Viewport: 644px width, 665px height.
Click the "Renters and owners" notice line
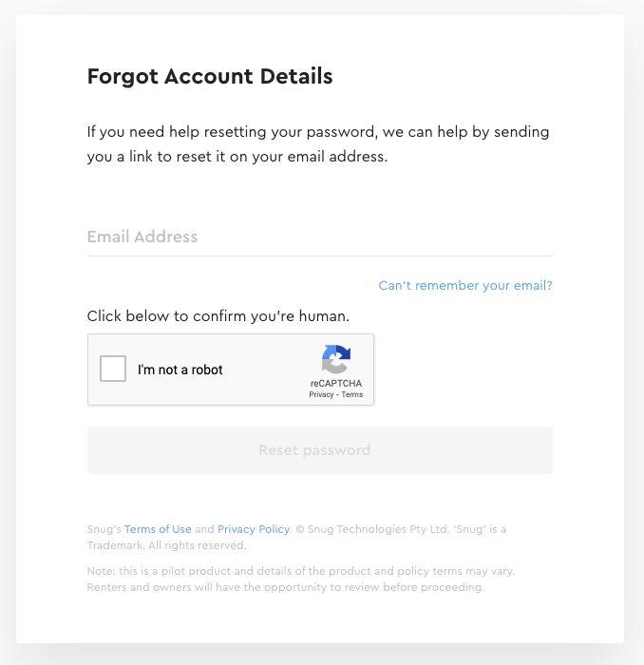click(x=285, y=587)
